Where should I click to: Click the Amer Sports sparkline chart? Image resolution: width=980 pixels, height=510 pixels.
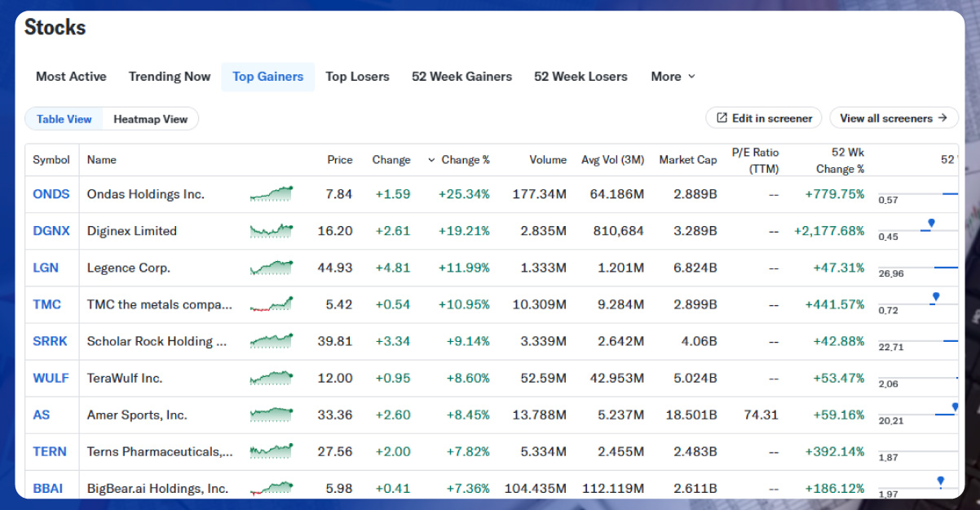pos(271,415)
